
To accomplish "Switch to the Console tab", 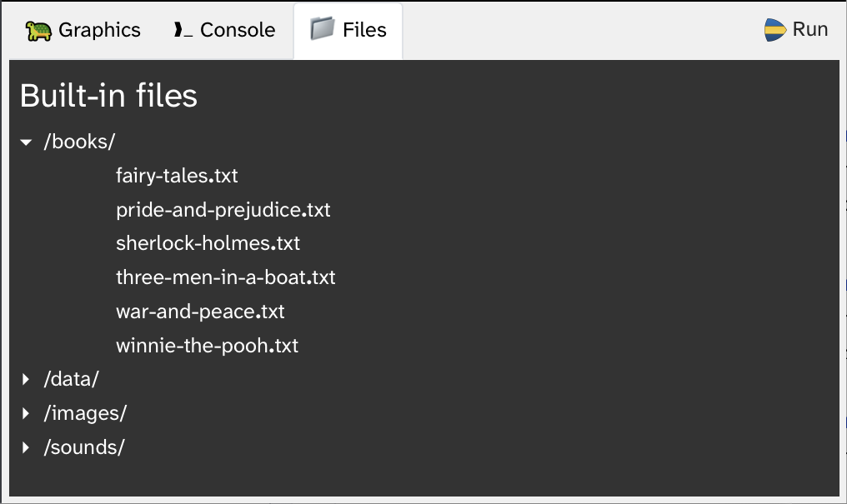I will click(224, 30).
